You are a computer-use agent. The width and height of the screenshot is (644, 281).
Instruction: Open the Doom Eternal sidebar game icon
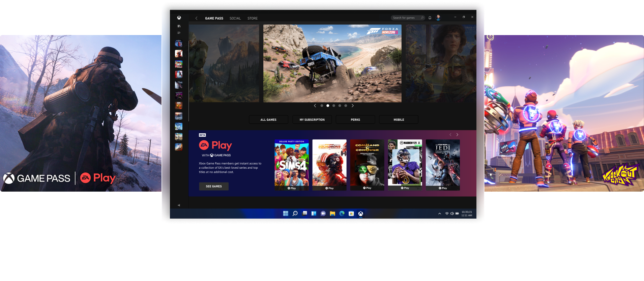179,106
